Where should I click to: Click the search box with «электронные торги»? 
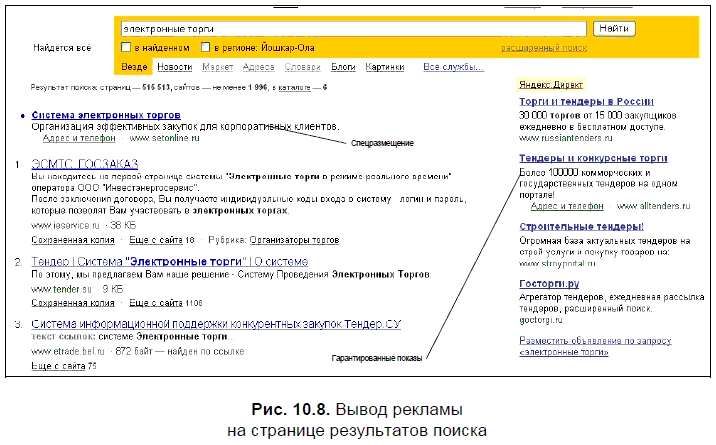pyautogui.click(x=350, y=29)
